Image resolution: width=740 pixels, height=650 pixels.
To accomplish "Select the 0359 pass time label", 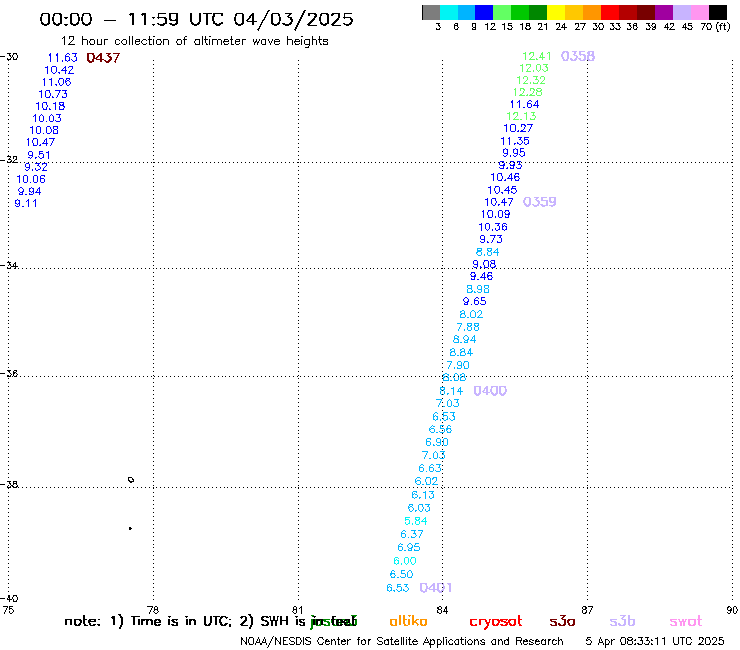I will point(539,202).
